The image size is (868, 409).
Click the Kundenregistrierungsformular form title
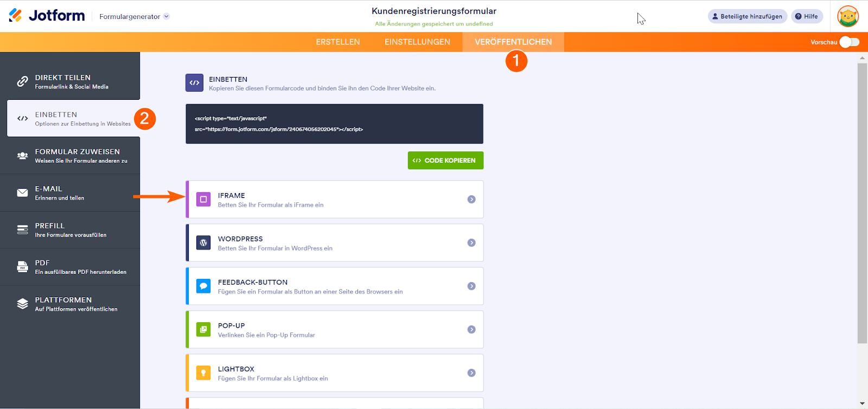click(434, 11)
